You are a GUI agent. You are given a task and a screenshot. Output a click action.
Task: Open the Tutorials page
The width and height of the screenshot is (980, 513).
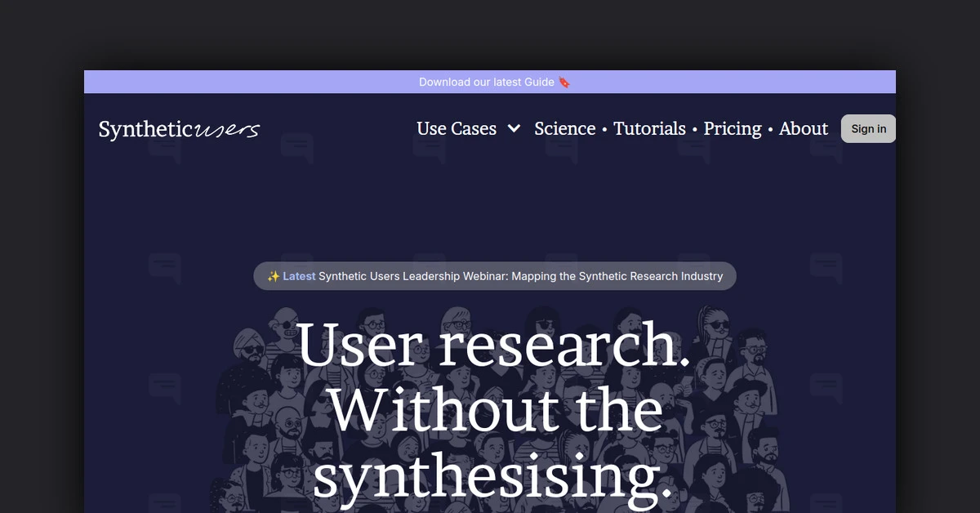pyautogui.click(x=650, y=128)
